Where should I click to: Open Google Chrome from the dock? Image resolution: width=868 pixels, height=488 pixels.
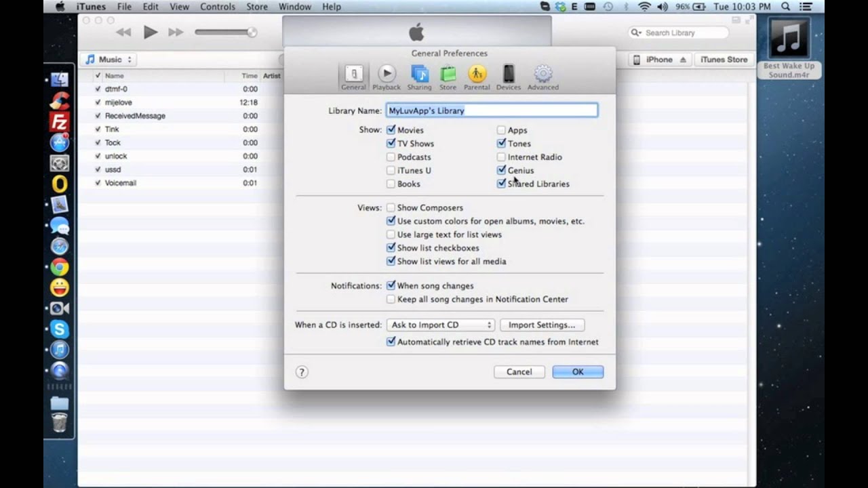pyautogui.click(x=60, y=267)
